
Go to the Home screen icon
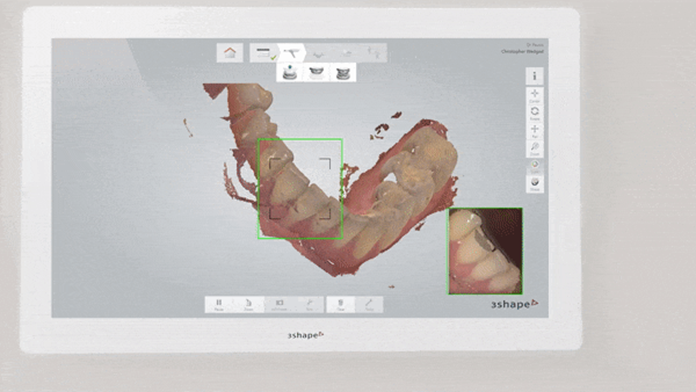click(x=230, y=53)
